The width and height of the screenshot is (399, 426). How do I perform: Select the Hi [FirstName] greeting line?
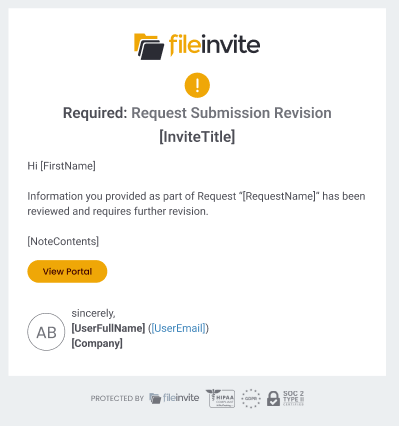61,166
